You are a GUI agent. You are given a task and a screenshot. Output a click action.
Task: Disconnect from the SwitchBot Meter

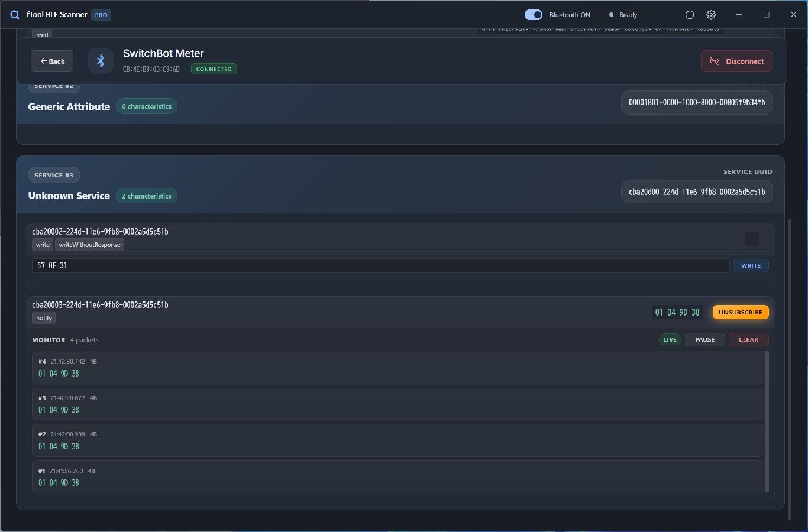(736, 61)
